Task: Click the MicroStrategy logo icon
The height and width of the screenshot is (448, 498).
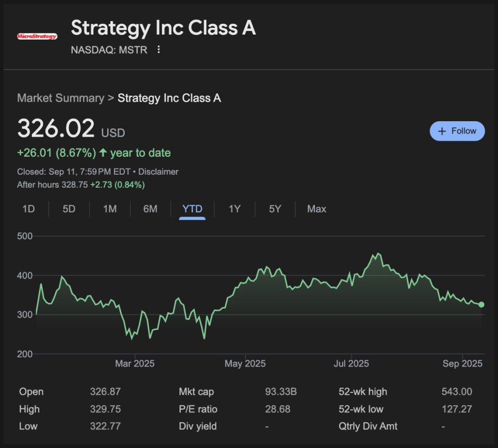Action: coord(37,36)
